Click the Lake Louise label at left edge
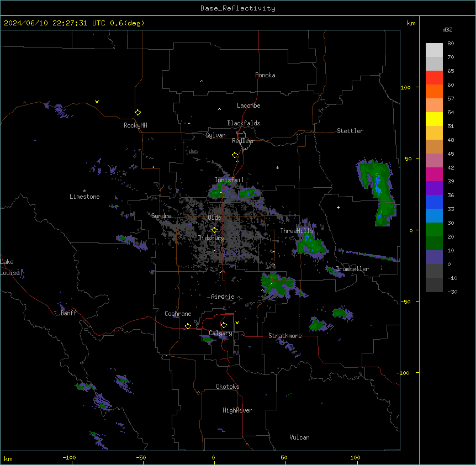 [x=10, y=267]
